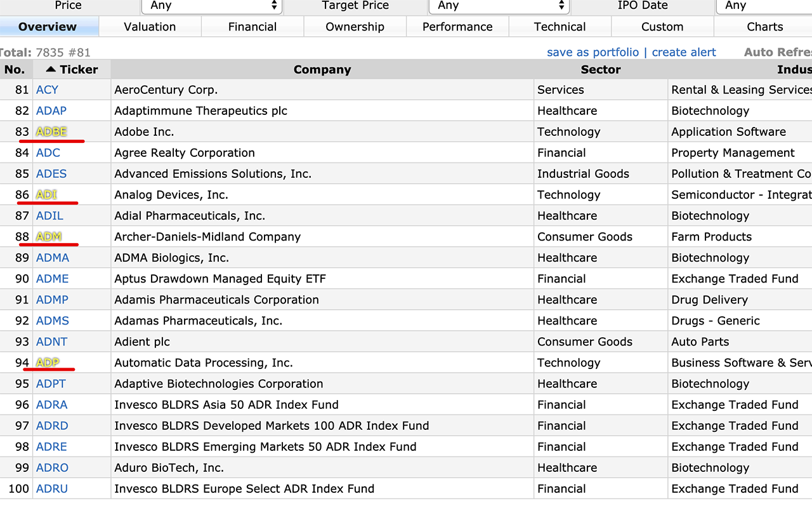Expand the Target Price dropdown
Image resolution: width=812 pixels, height=508 pixels.
tap(498, 6)
